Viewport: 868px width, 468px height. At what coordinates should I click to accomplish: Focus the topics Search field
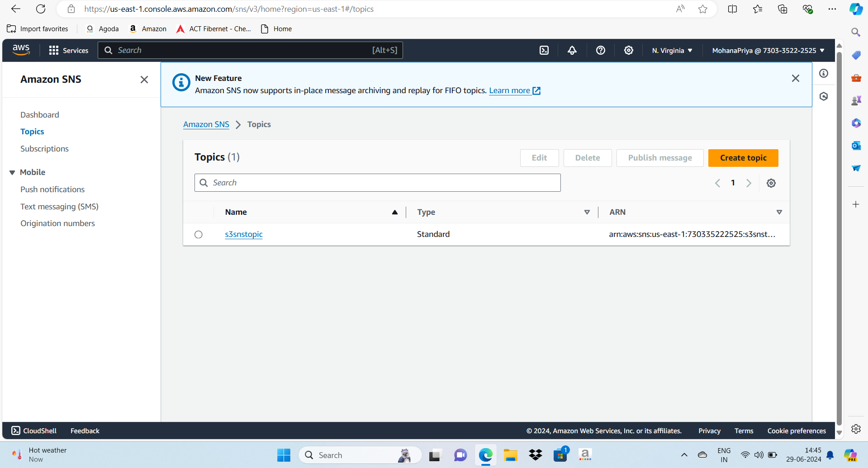click(x=378, y=183)
